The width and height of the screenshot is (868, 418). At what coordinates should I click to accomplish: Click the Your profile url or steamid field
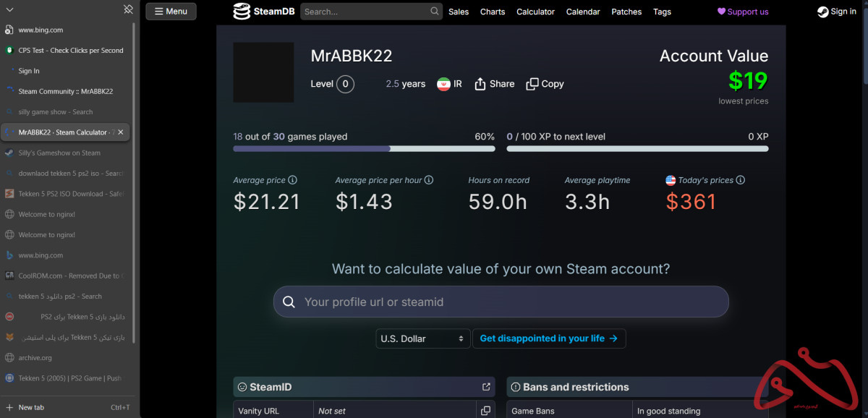point(501,302)
